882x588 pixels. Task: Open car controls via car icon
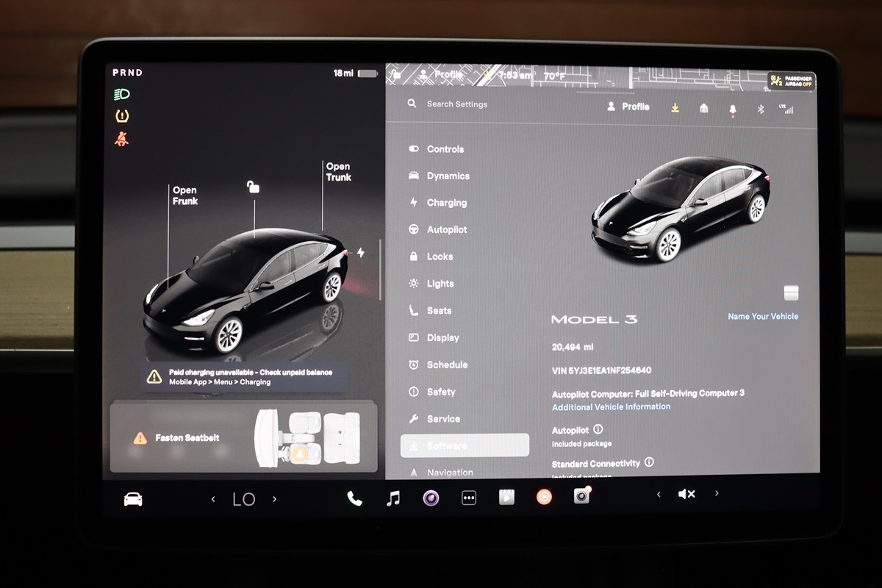coord(133,499)
